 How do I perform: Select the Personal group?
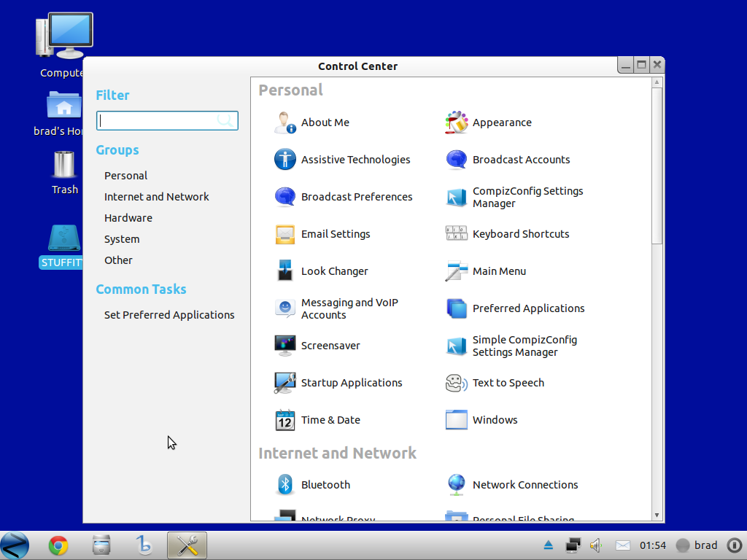(125, 176)
